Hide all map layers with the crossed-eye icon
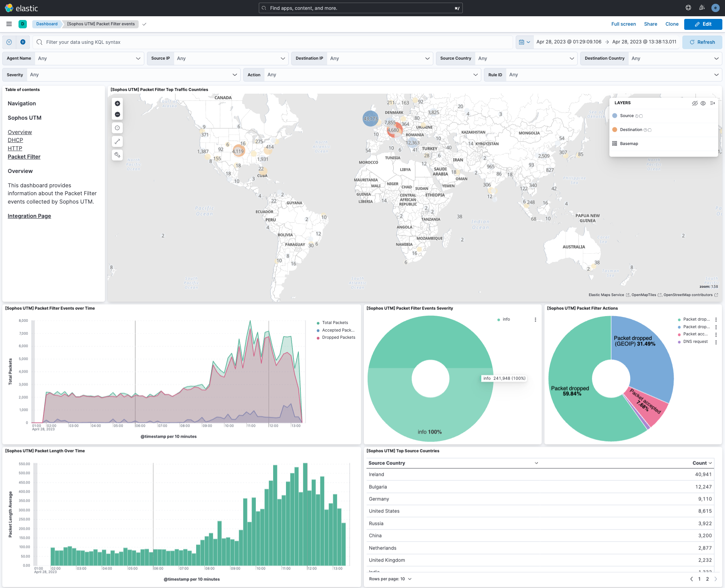 (x=695, y=103)
